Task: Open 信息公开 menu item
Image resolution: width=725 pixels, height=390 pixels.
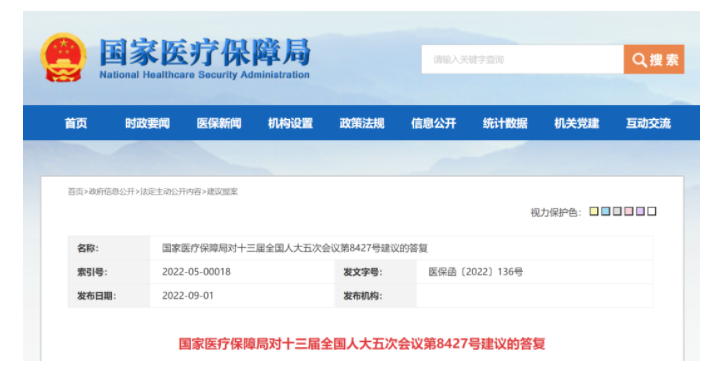Action: pos(434,123)
